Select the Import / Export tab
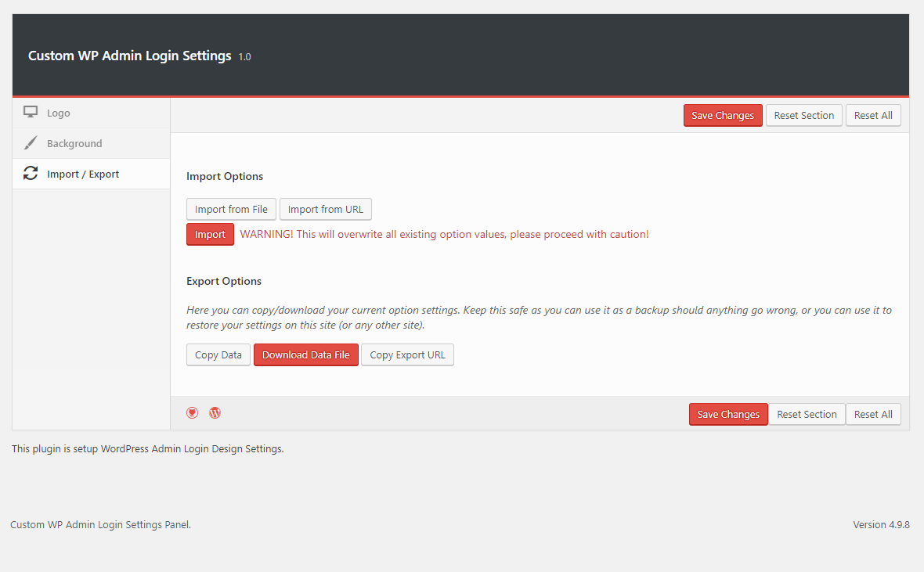This screenshot has height=572, width=924. point(92,174)
